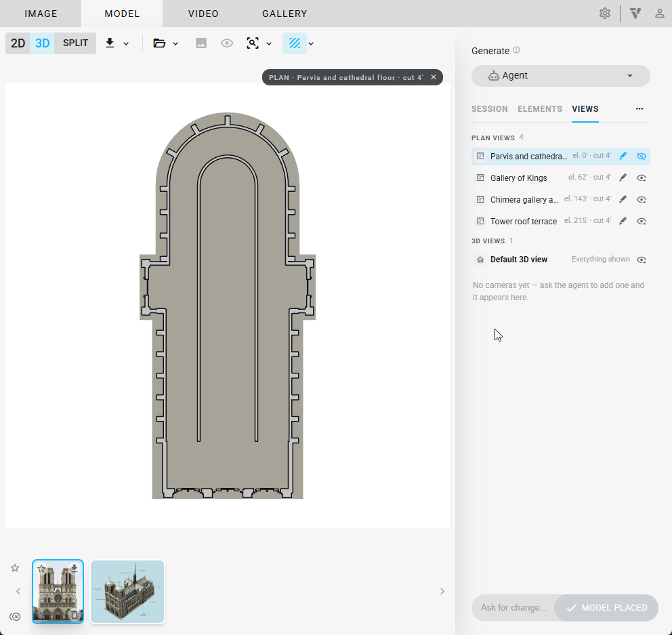Expand the download options arrow
Viewport: 672px width, 635px height.
point(126,43)
